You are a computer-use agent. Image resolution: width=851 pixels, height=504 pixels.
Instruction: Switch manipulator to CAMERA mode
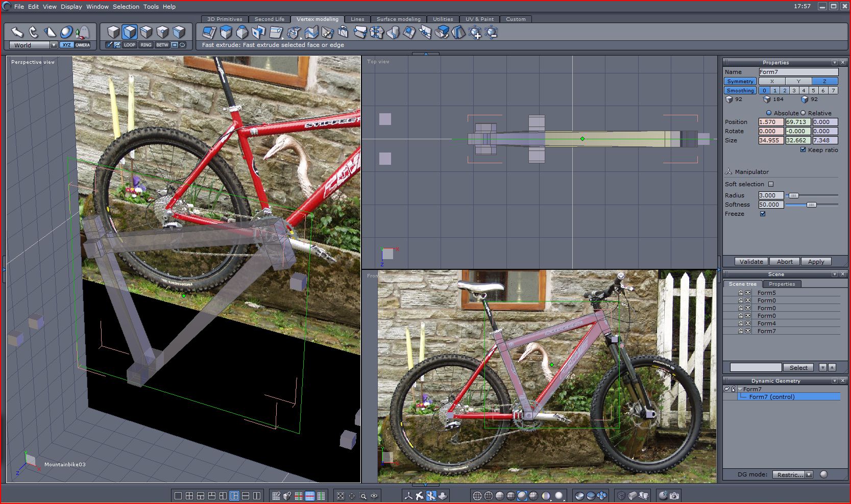tap(83, 45)
